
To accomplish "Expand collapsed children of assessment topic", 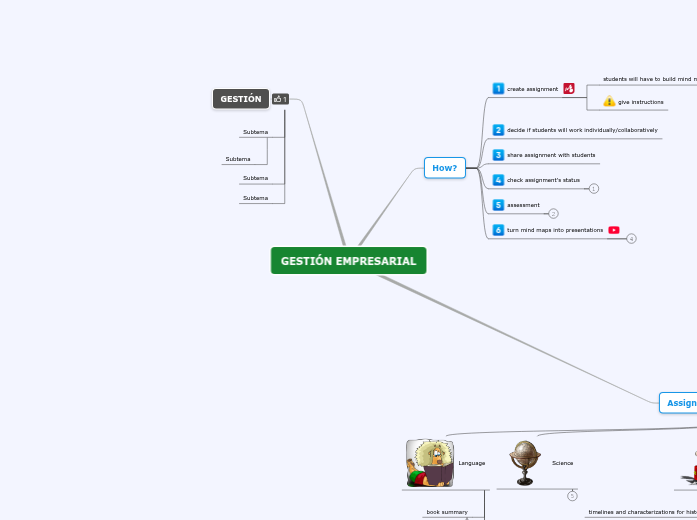I will click(x=553, y=214).
